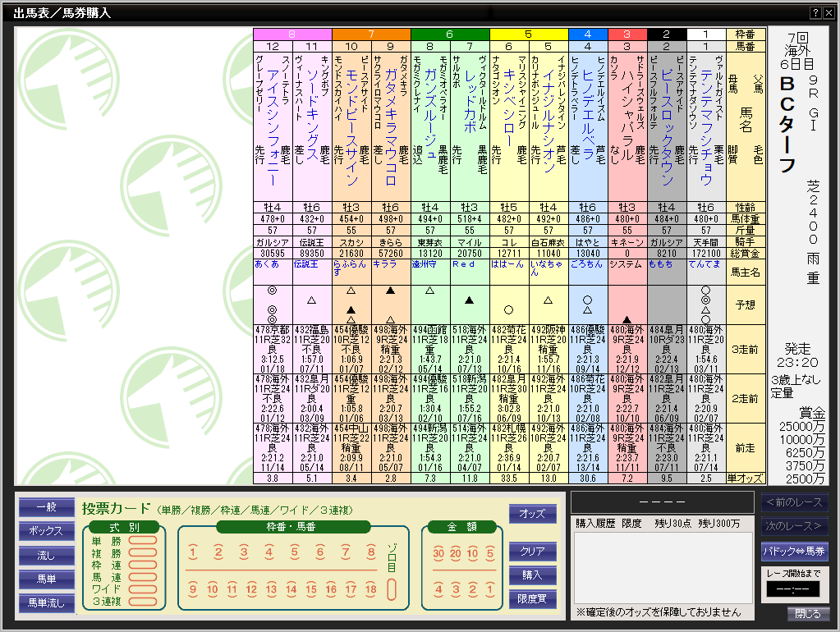Image resolution: width=840 pixels, height=632 pixels.
Task: Click 総賞金 value 172100 cell
Action: coord(706,254)
